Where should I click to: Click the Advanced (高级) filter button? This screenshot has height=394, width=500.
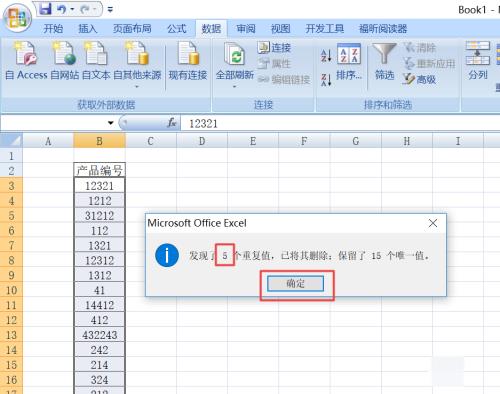(x=419, y=79)
